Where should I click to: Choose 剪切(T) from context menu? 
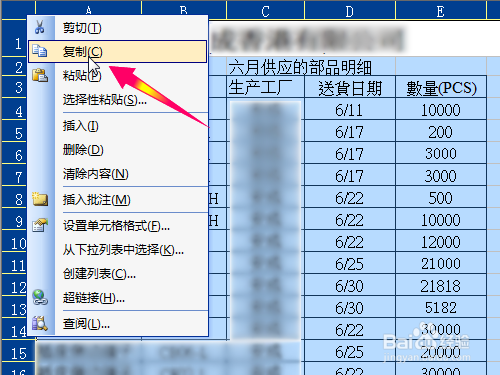pos(118,28)
